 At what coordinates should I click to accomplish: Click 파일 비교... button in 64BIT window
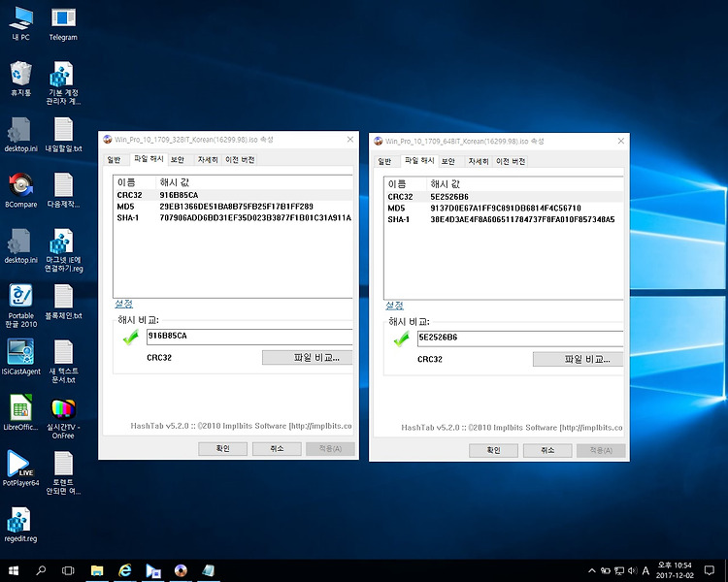click(579, 359)
